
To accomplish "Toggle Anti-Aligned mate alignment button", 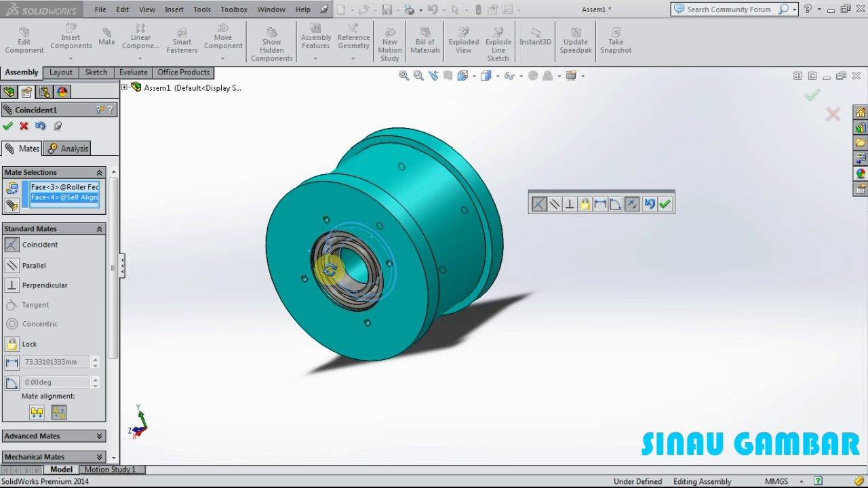I will 59,412.
